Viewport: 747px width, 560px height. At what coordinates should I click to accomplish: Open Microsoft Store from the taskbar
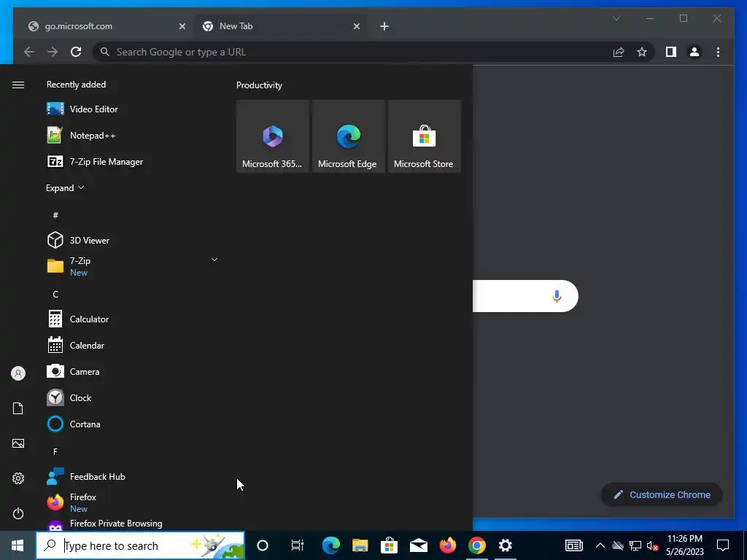coord(390,545)
